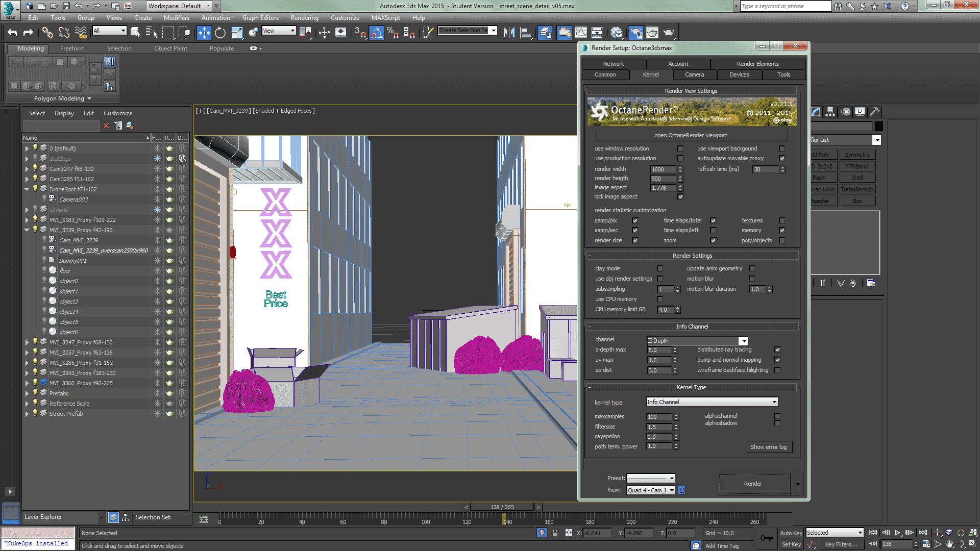Click the red X clear-filter icon in explorer
This screenshot has width=980, height=551.
pyautogui.click(x=106, y=126)
